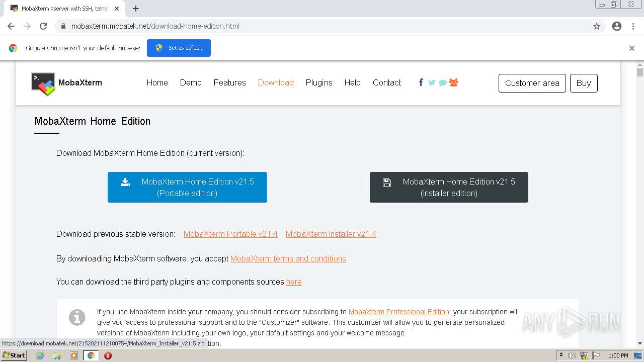Reload the page with refresh icon

pyautogui.click(x=43, y=26)
